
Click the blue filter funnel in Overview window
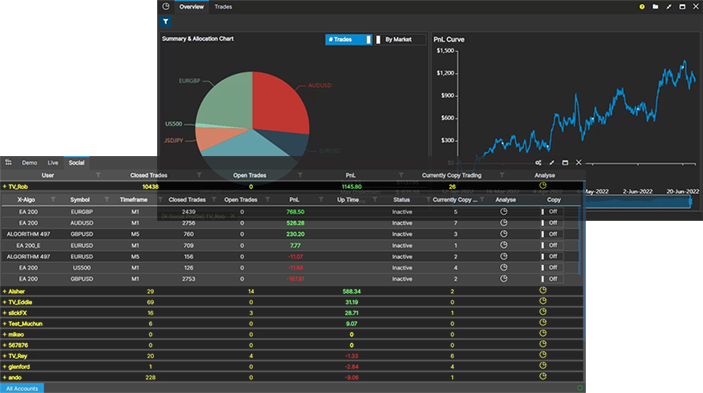click(x=165, y=22)
